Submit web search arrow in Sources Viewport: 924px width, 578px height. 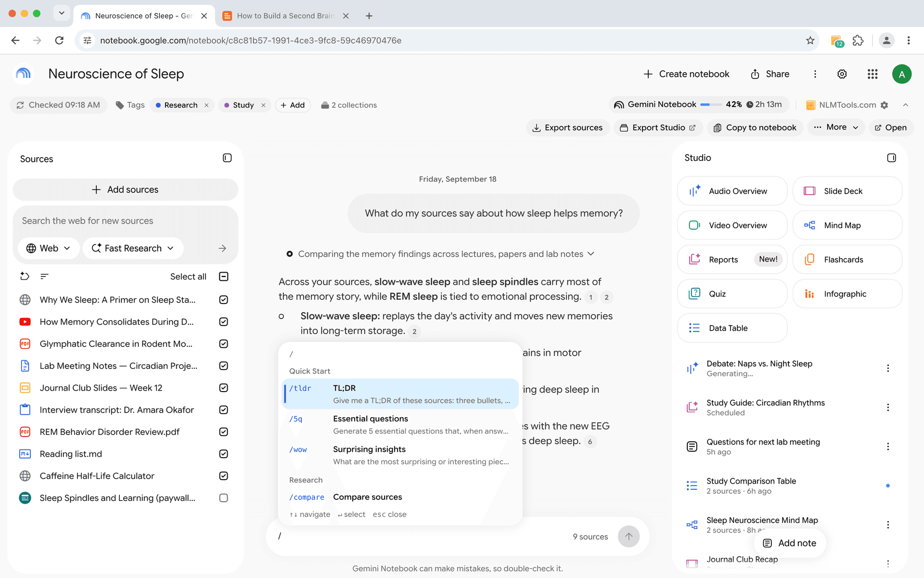(222, 248)
